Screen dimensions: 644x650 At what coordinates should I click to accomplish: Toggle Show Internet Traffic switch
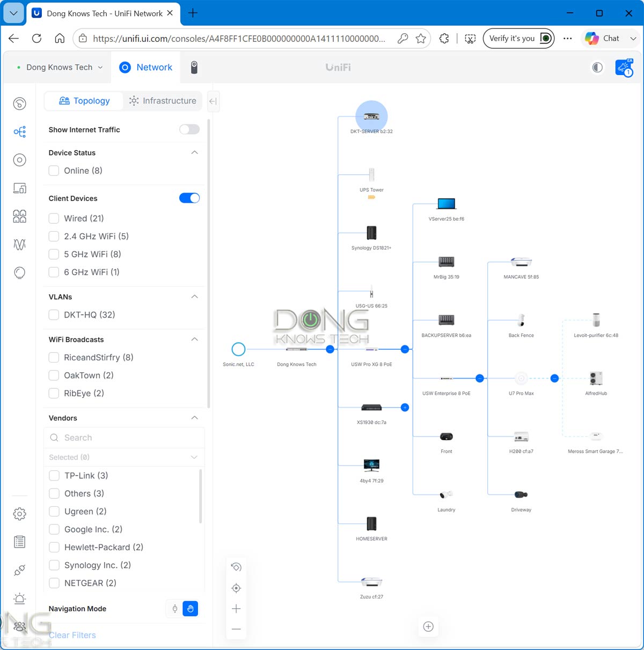click(x=189, y=129)
